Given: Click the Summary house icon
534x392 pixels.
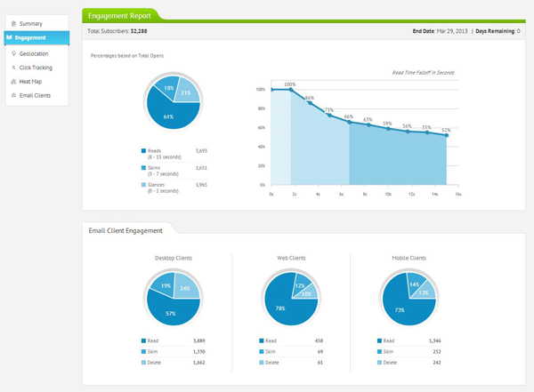Looking at the screenshot, I should pos(13,23).
